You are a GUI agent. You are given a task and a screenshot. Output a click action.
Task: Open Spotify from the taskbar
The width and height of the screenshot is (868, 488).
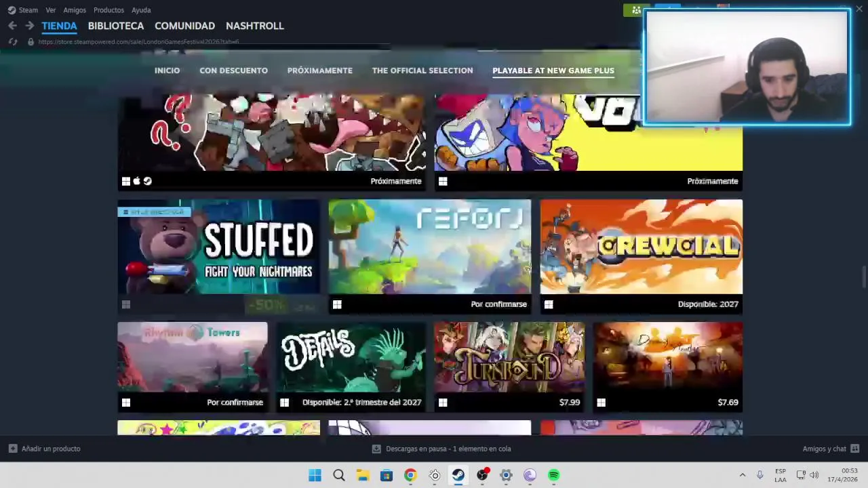[554, 475]
